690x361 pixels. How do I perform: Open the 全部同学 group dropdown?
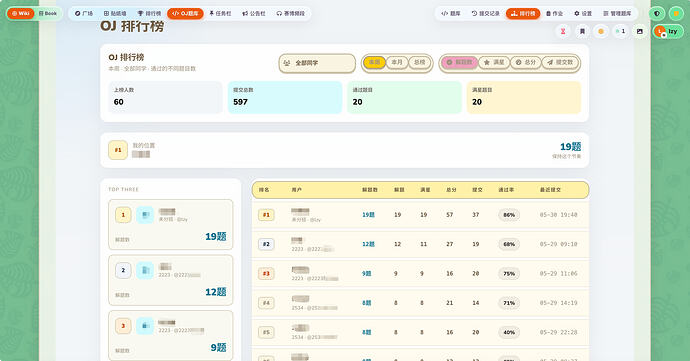click(x=317, y=63)
